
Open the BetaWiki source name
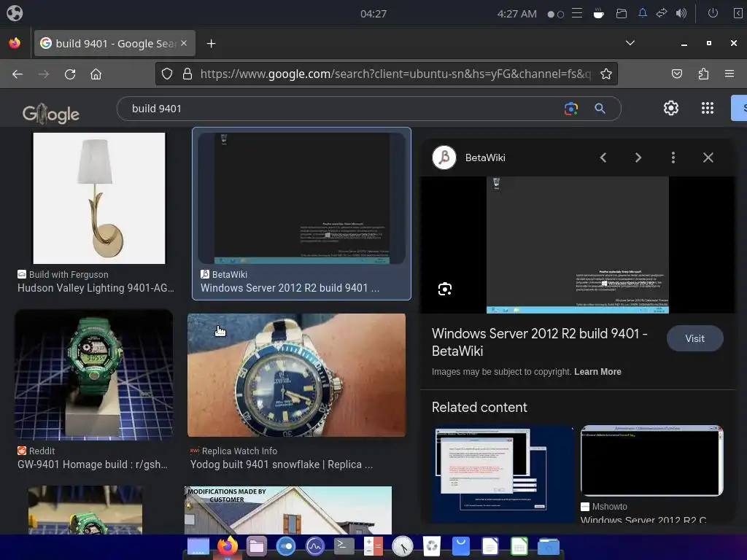pos(485,157)
